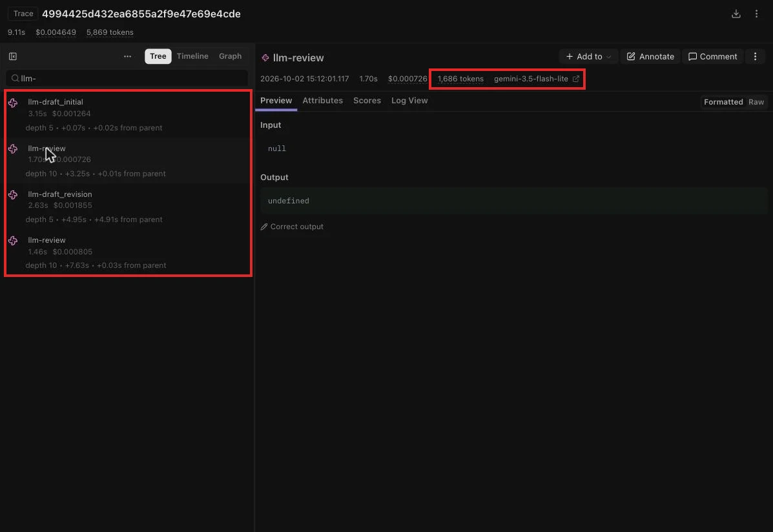
Task: Click the undefined output value
Action: [x=289, y=201]
